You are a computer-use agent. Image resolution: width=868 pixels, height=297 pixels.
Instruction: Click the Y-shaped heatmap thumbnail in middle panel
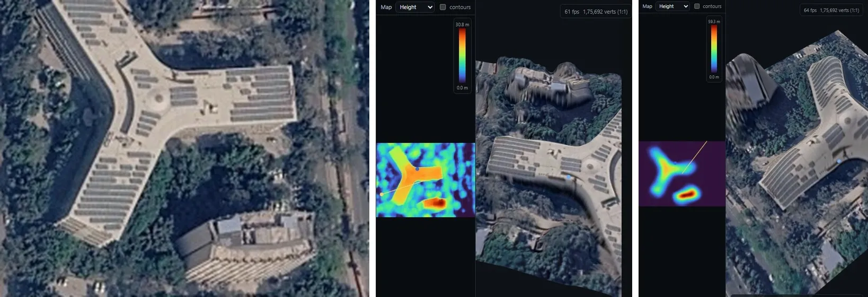(426, 180)
